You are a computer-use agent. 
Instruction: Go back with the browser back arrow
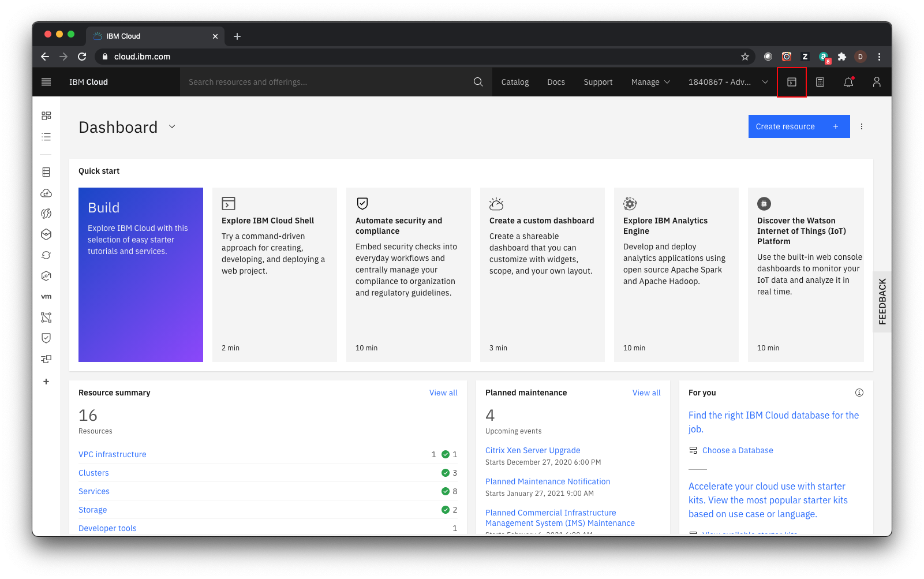point(45,57)
